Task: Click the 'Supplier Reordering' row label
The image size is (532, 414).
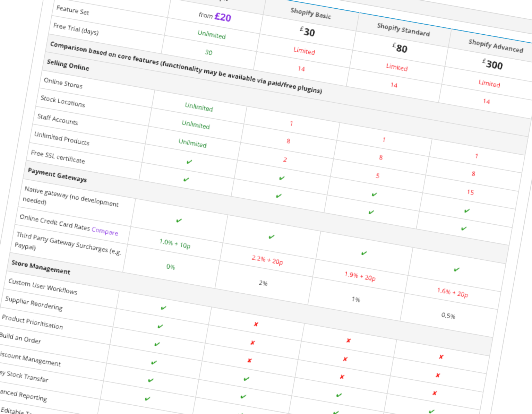Action: (x=34, y=303)
